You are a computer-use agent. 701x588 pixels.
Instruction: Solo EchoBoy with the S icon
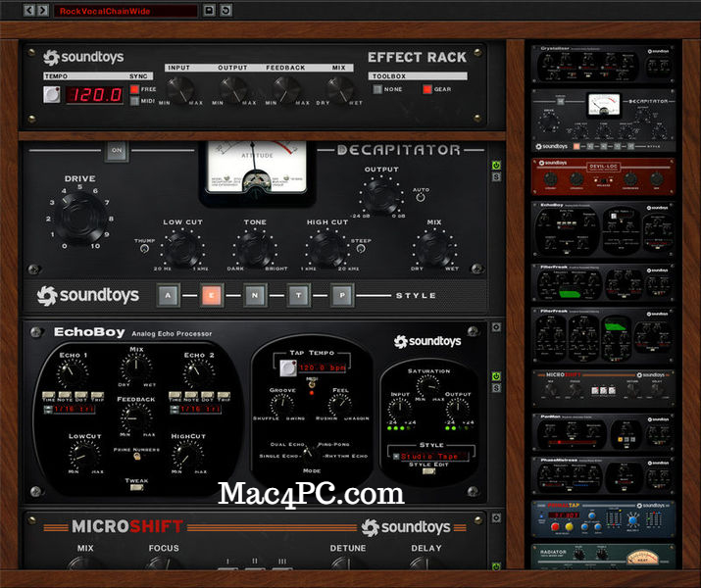point(496,388)
